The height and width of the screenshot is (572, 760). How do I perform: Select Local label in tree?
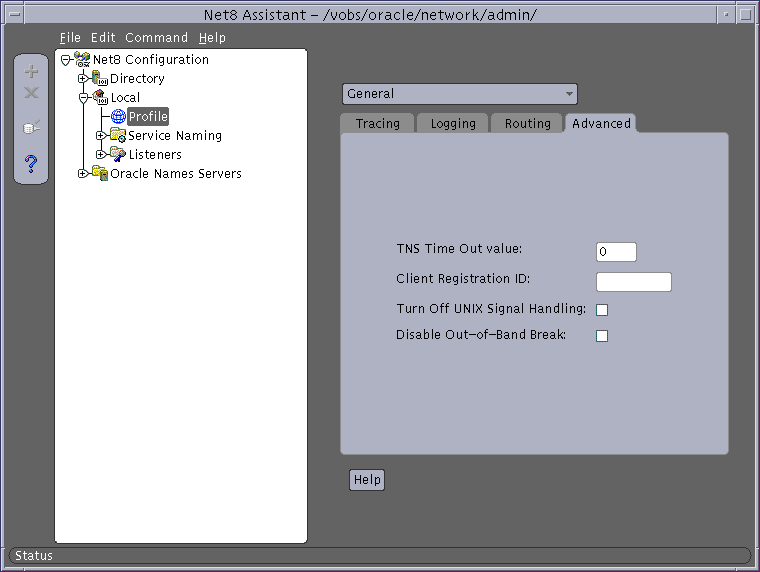125,97
